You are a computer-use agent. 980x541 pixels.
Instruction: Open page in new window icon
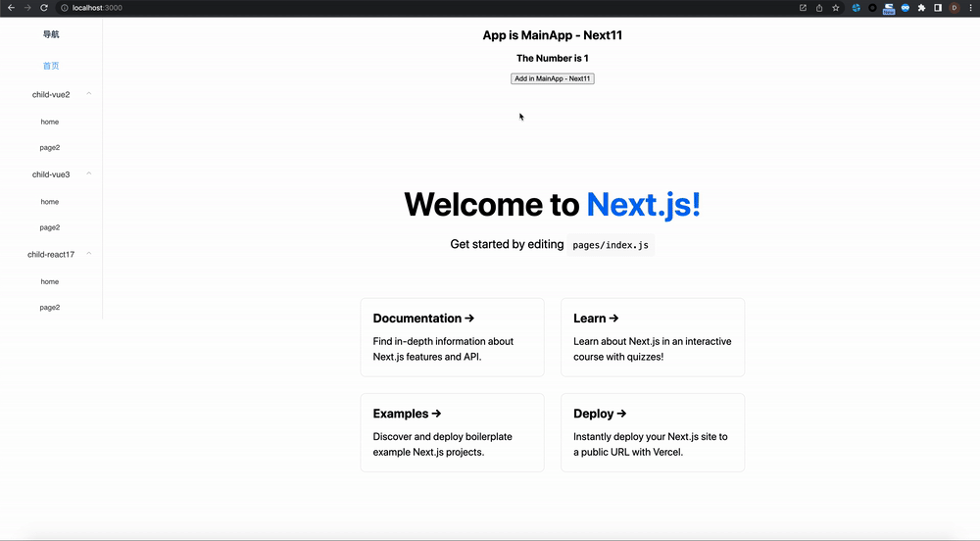point(803,8)
